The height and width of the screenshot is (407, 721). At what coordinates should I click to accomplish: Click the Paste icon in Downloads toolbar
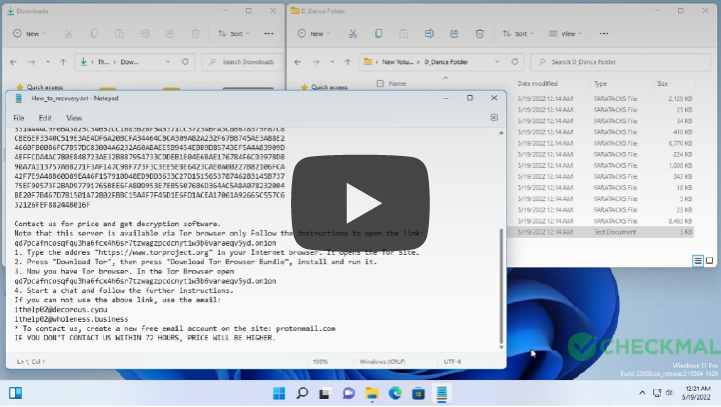click(x=119, y=34)
